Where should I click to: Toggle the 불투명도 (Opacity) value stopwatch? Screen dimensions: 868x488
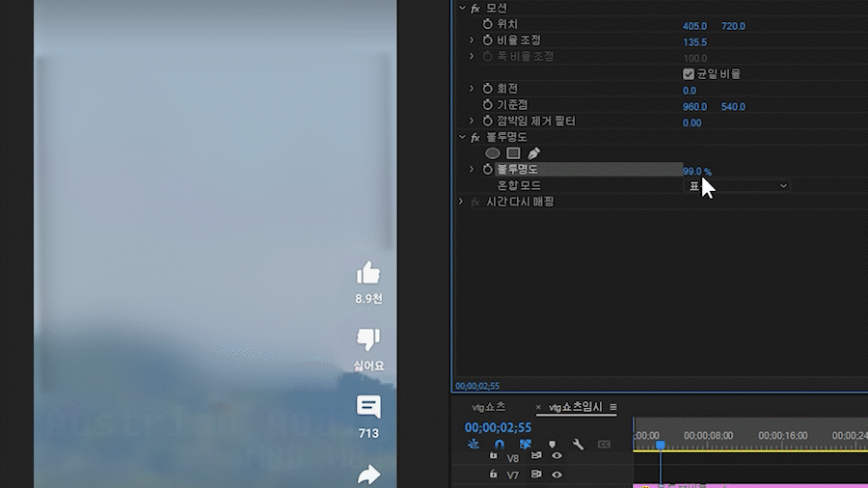click(x=487, y=170)
